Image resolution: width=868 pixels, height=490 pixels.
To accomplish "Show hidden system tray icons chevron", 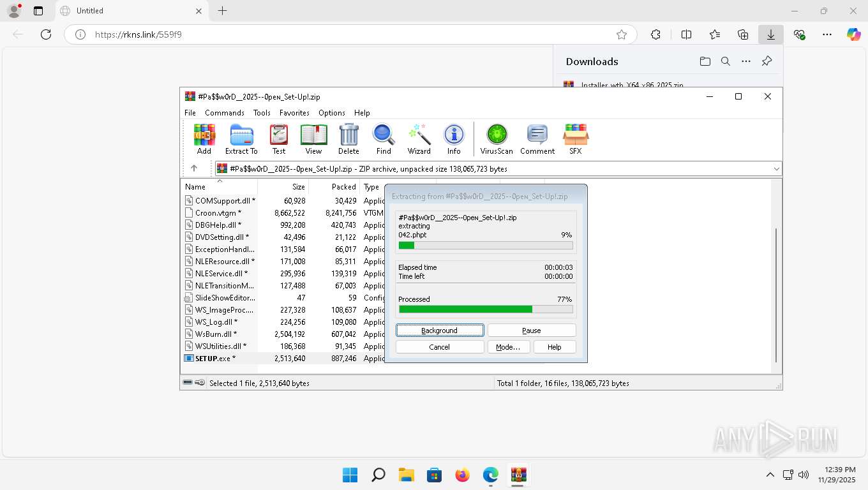I will click(x=770, y=475).
